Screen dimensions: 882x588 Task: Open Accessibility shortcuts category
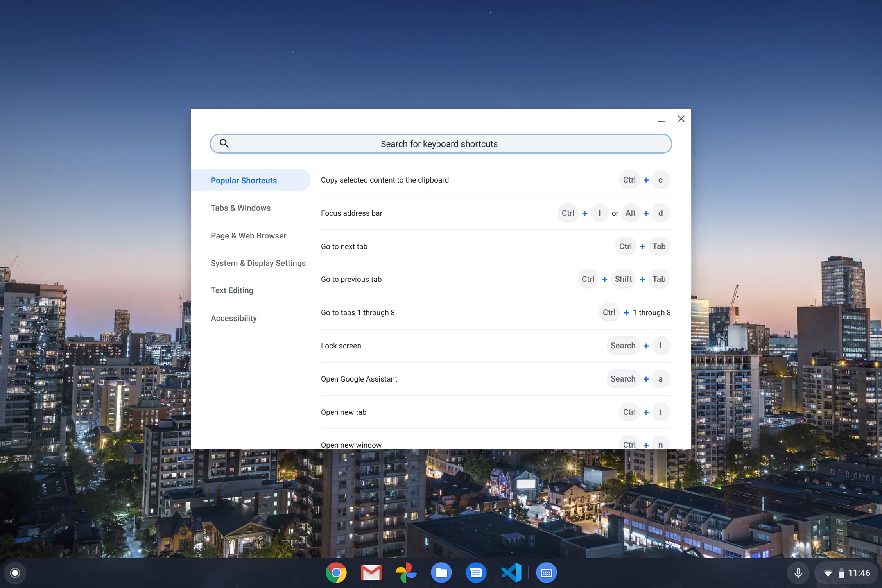233,318
